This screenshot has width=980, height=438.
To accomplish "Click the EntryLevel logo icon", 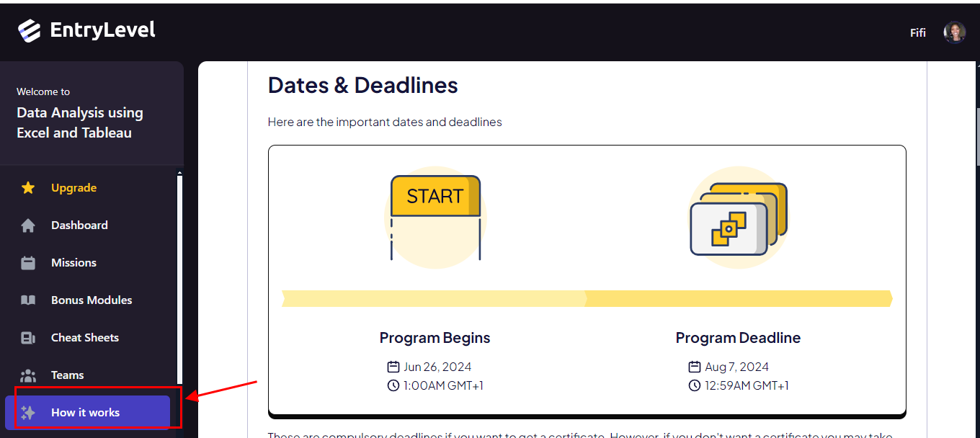I will point(30,30).
